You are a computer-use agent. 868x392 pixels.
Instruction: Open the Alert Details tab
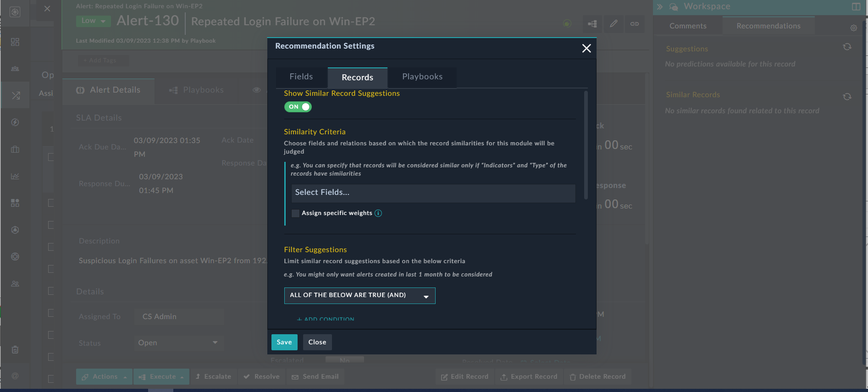pyautogui.click(x=109, y=90)
